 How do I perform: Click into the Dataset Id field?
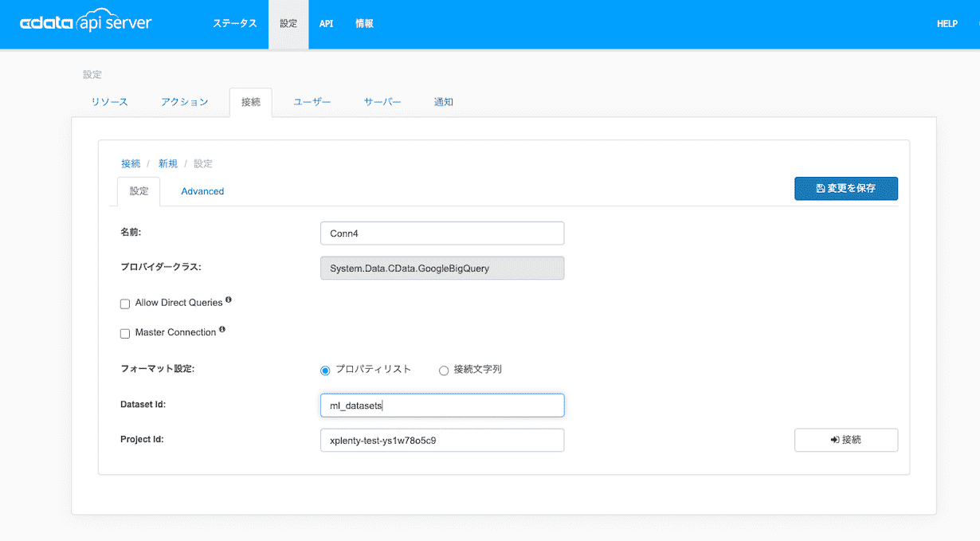pos(441,406)
